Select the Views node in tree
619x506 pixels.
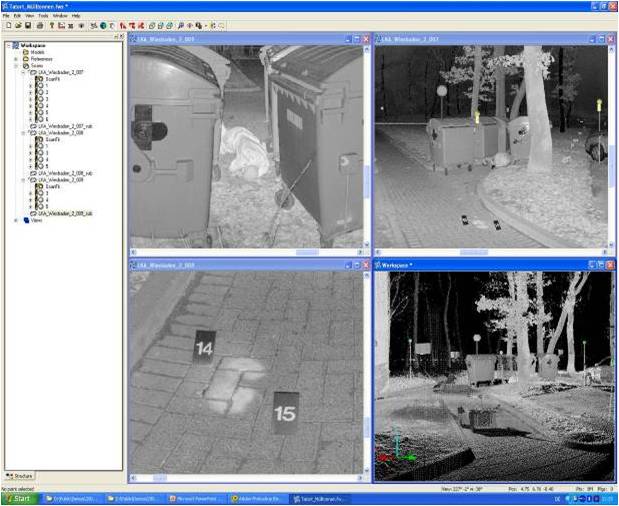(36, 220)
